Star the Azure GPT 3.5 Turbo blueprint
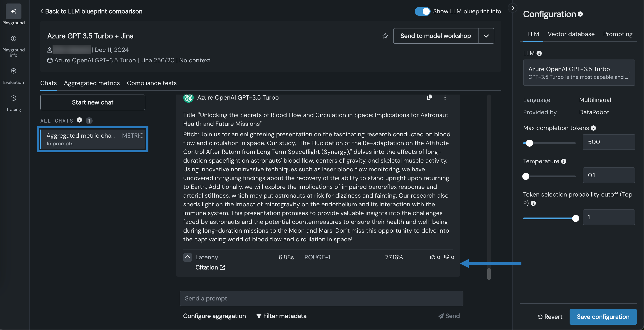 tap(385, 36)
